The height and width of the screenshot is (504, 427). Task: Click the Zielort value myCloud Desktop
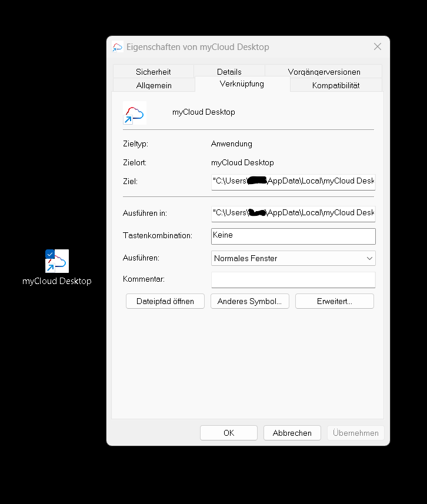coord(242,163)
